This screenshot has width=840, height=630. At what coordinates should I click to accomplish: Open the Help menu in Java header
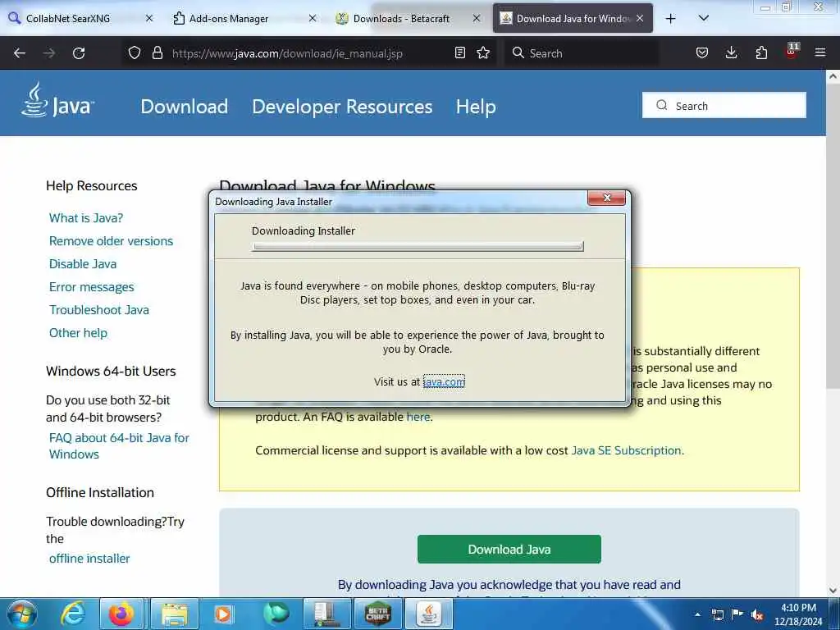pyautogui.click(x=476, y=107)
